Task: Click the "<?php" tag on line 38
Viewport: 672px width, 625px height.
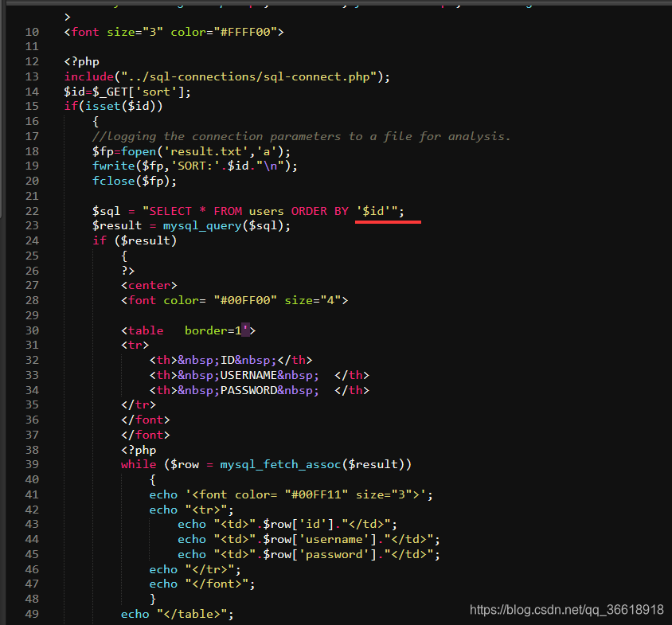Action: pyautogui.click(x=138, y=450)
